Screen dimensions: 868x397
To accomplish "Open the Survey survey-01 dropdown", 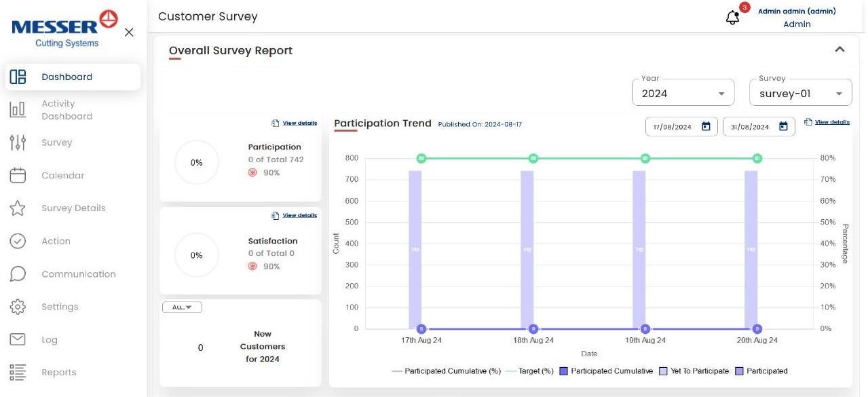I will coord(800,94).
